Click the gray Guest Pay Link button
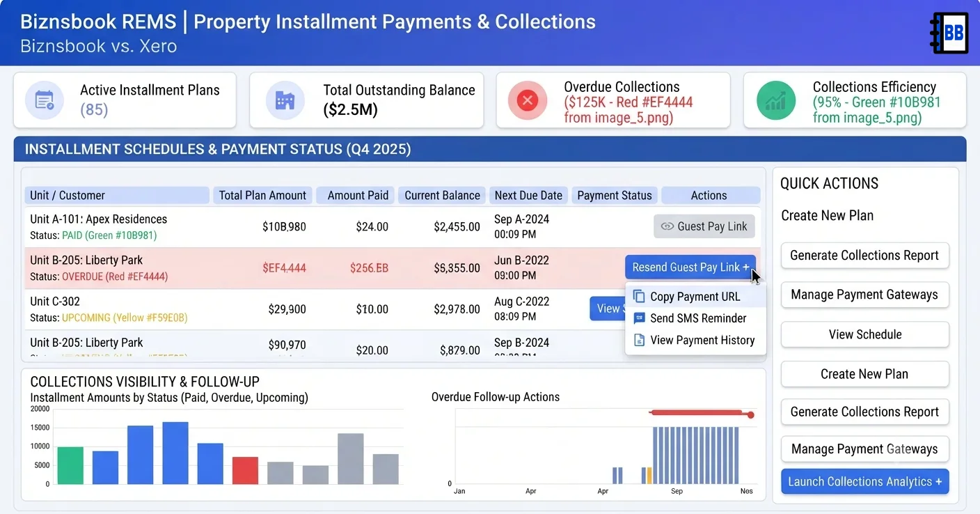The width and height of the screenshot is (980, 514). click(704, 226)
